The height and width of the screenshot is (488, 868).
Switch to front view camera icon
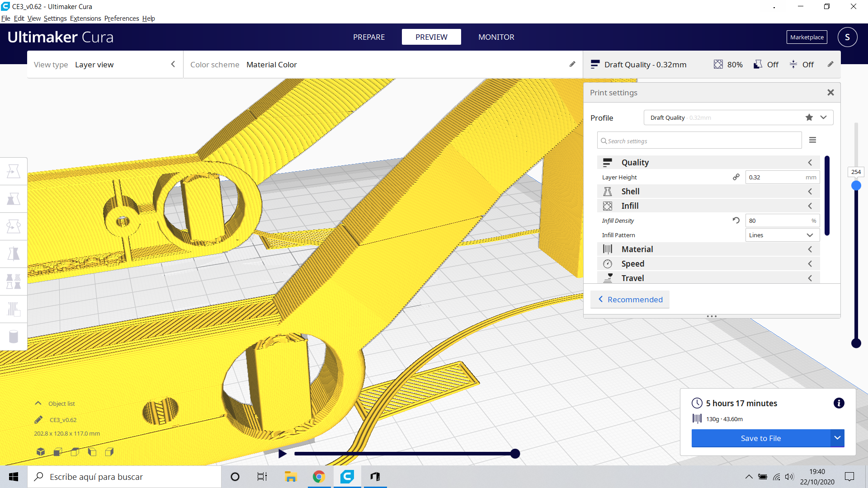tap(58, 451)
